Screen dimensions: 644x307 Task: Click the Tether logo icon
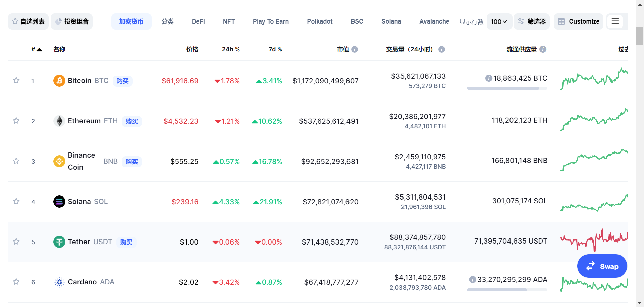(59, 242)
